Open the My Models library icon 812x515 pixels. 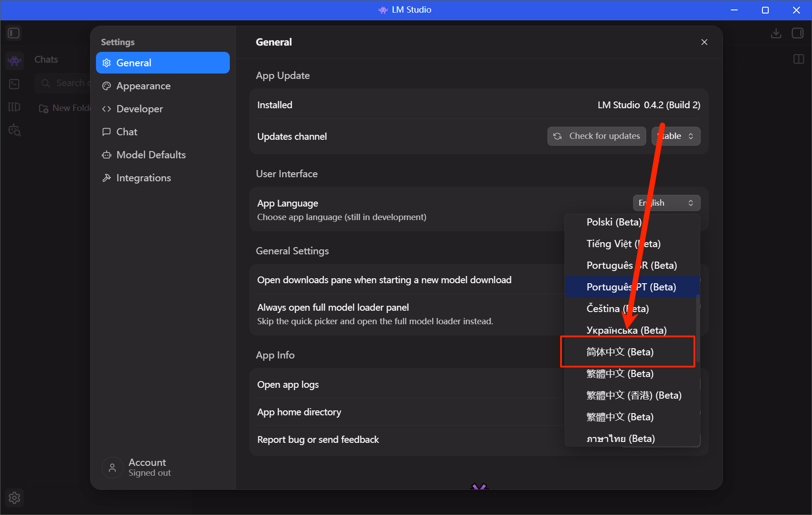click(x=14, y=107)
